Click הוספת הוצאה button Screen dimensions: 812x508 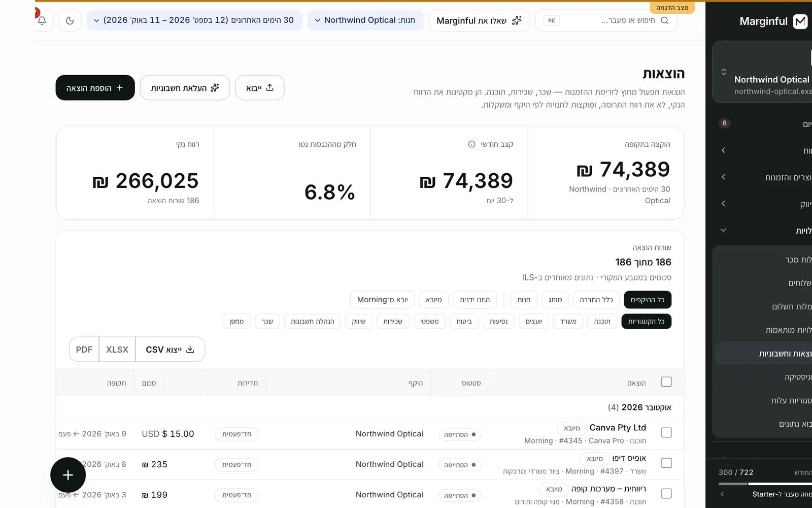pos(95,88)
